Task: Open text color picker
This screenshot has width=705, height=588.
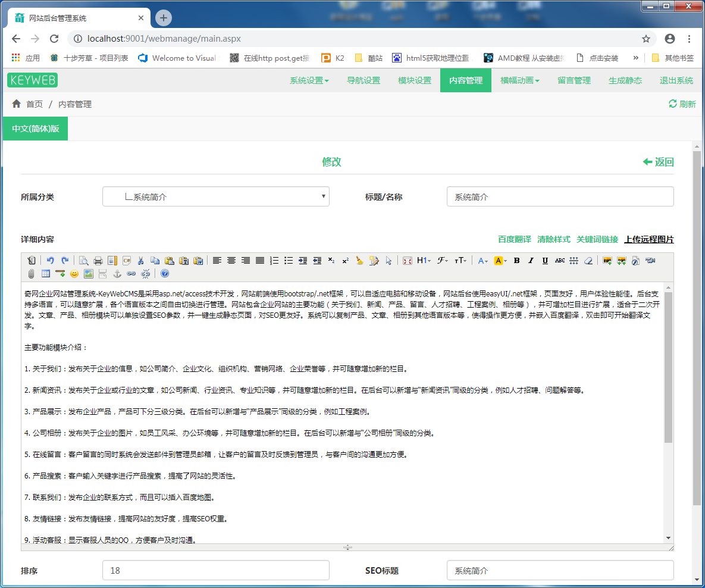Action: click(x=483, y=261)
